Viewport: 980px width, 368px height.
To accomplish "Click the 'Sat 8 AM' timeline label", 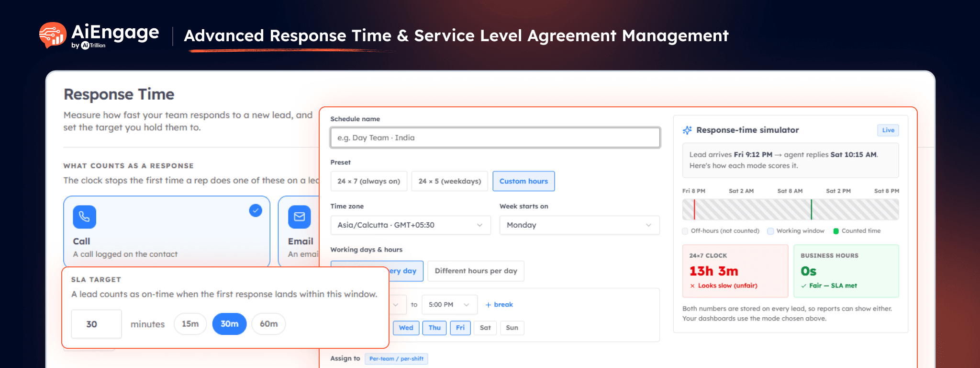I will (790, 191).
